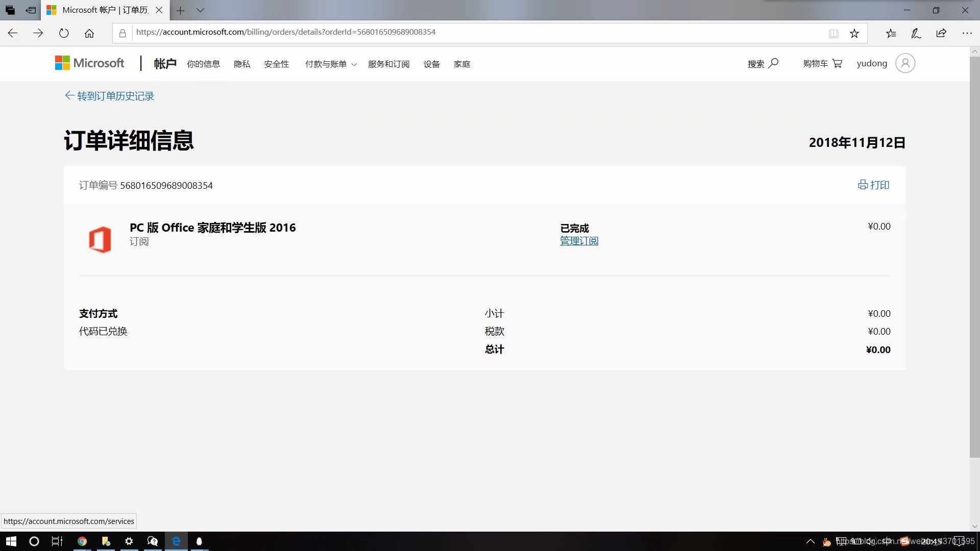Click the share page icon
The image size is (980, 551).
[x=941, y=33]
